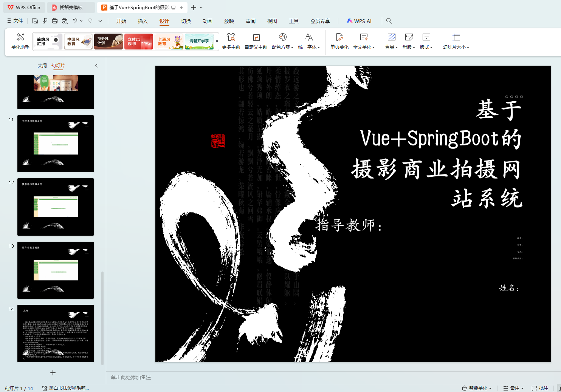
Task: Select the 设计 design ribbon tab
Action: 164,21
